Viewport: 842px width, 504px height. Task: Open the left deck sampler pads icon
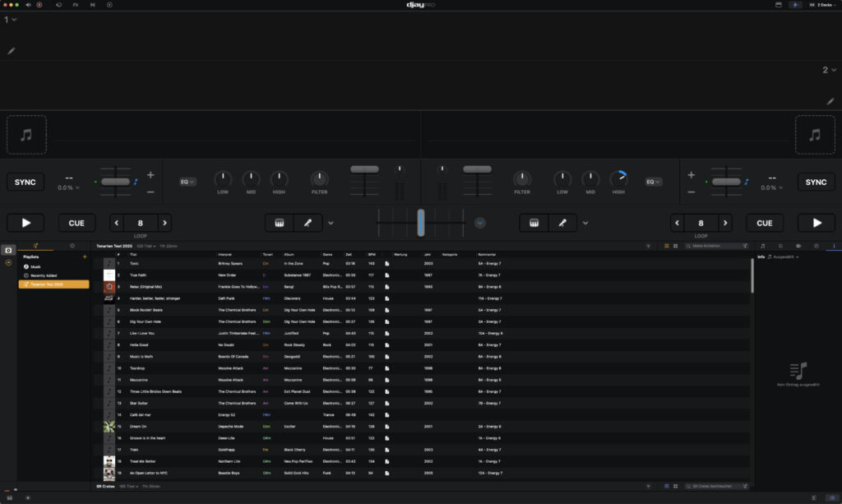click(278, 223)
